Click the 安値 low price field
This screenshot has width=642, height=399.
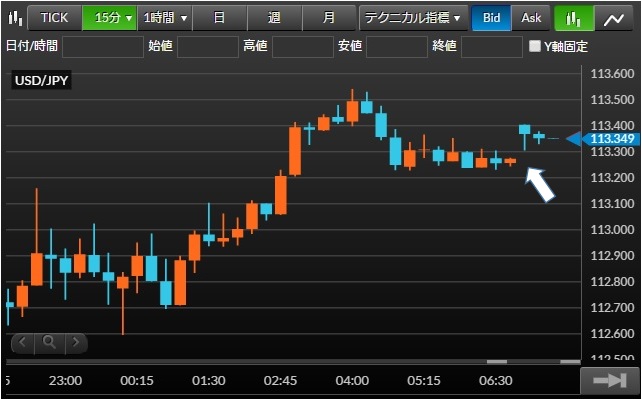397,46
